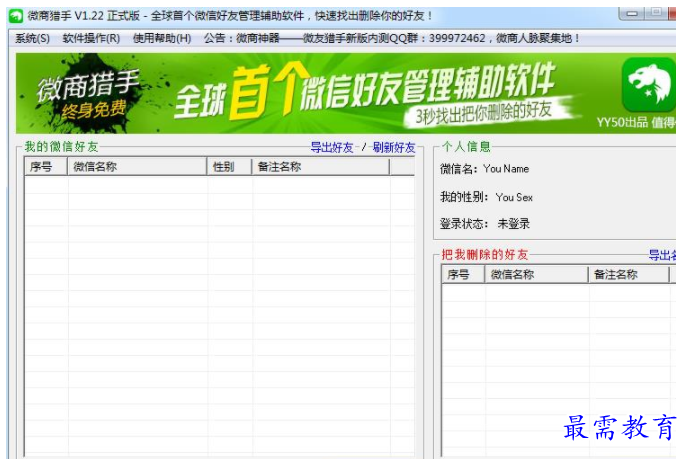Click the 导出 link above deleted-friends list
685x459 pixels.
click(x=662, y=255)
